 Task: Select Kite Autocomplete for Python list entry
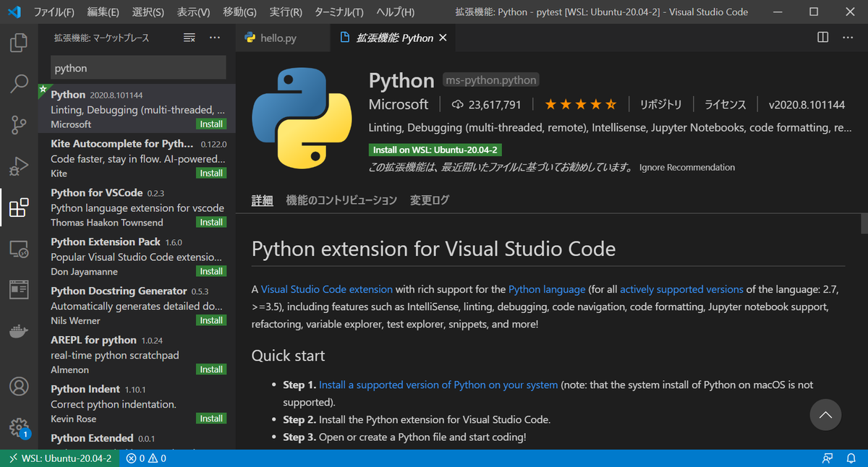coord(137,158)
